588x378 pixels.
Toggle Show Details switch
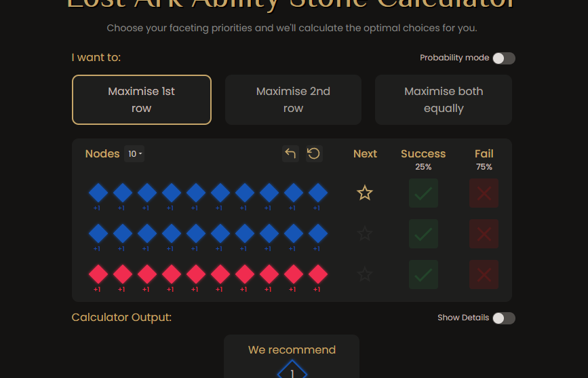504,318
